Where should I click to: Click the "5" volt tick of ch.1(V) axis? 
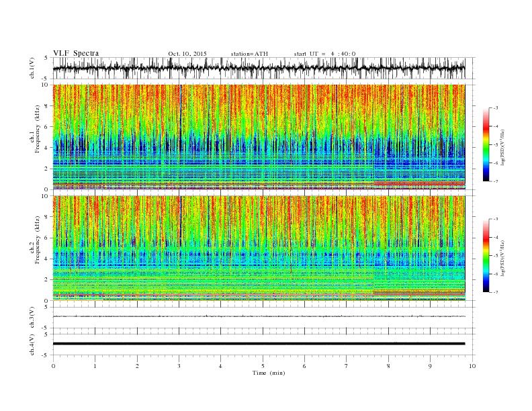[x=46, y=58]
